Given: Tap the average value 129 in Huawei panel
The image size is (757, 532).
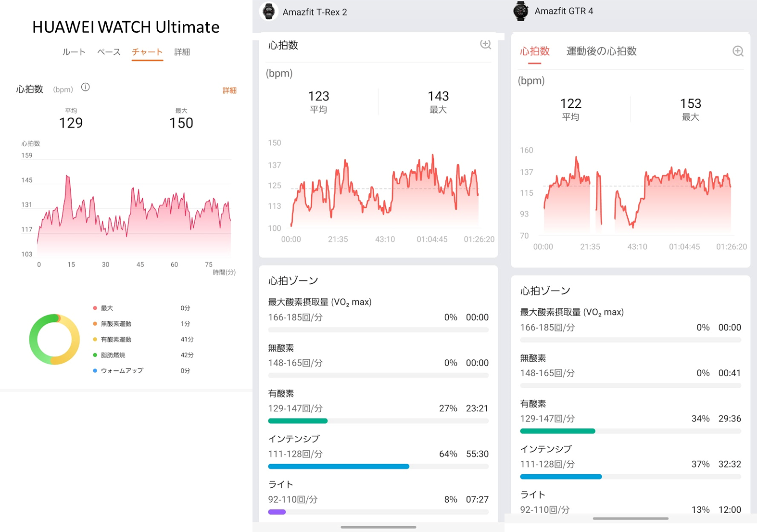Looking at the screenshot, I should (71, 123).
